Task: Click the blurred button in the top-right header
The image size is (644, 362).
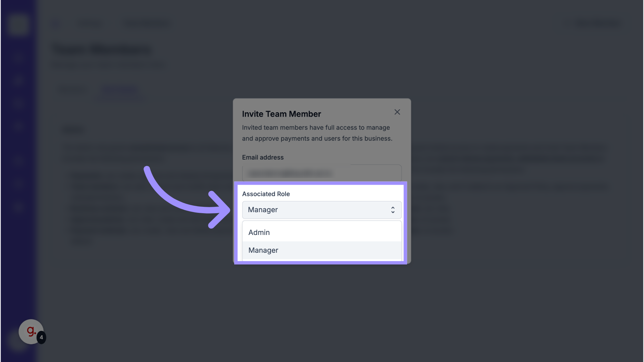Action: point(596,23)
